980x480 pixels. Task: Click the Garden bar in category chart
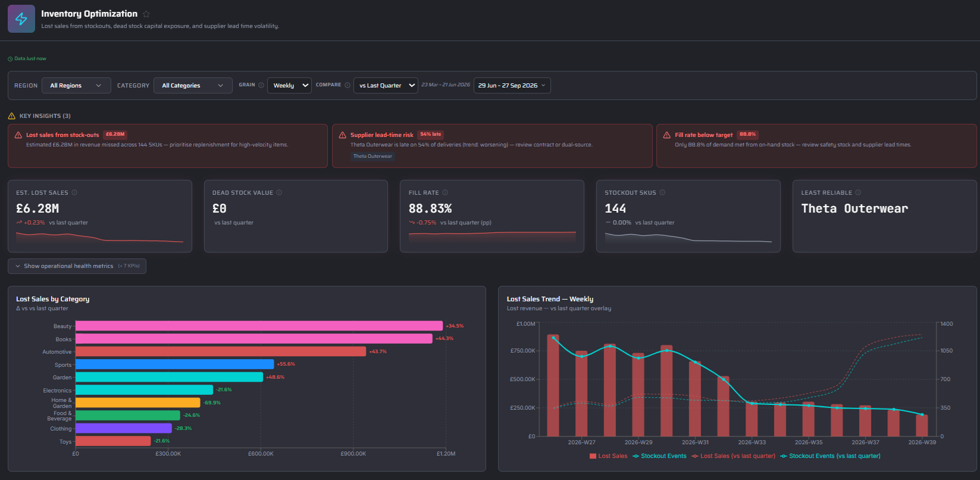[169, 377]
